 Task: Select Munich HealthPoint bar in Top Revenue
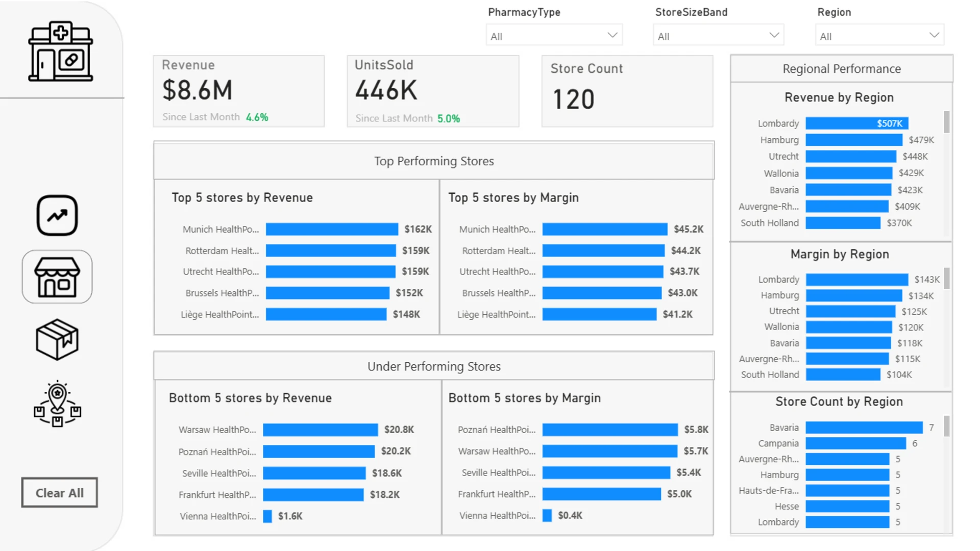(x=332, y=230)
